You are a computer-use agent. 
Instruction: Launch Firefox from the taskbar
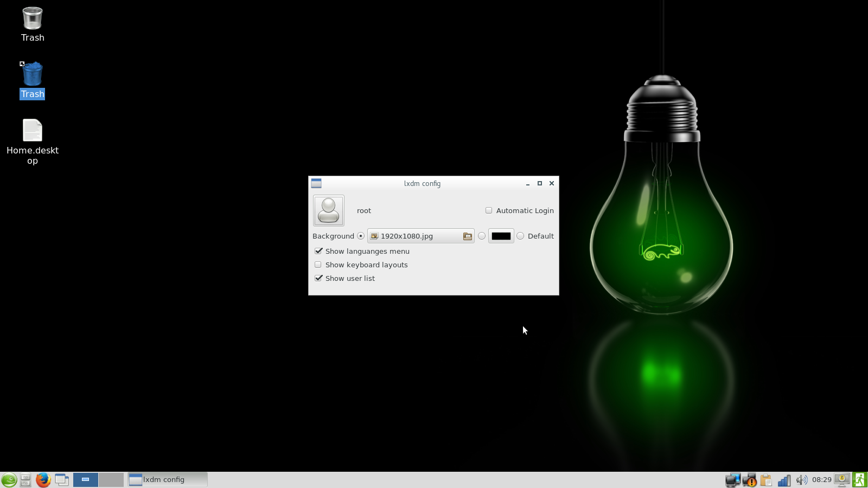point(43,480)
